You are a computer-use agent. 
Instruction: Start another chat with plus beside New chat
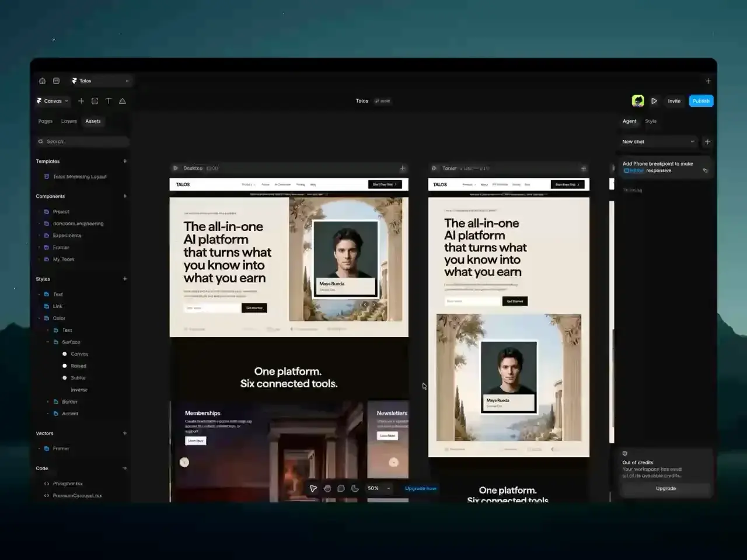click(707, 142)
